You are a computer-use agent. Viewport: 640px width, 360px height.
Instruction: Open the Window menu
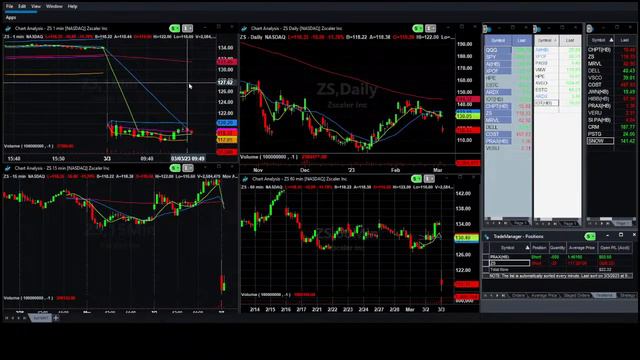click(54, 7)
